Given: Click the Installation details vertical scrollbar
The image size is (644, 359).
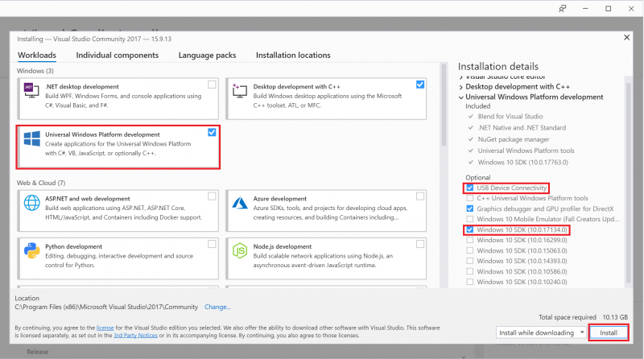Looking at the screenshot, I should 628,183.
